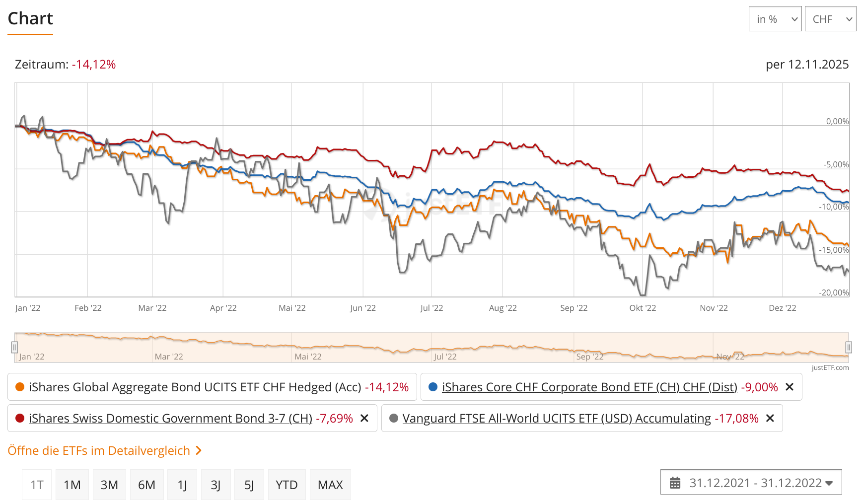Image resolution: width=862 pixels, height=504 pixels.
Task: Click the calendar icon in date range
Action: tap(675, 483)
